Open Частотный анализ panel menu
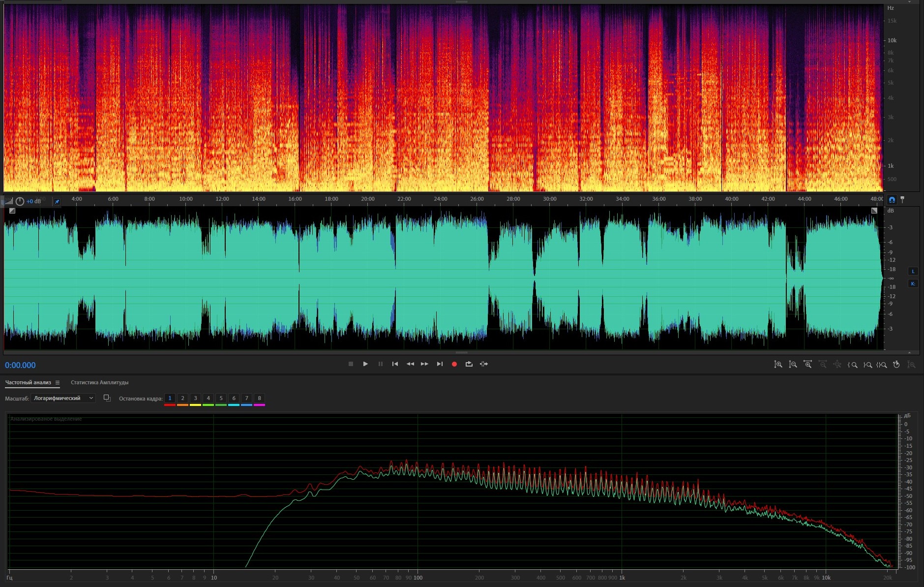The image size is (924, 587). coord(58,383)
